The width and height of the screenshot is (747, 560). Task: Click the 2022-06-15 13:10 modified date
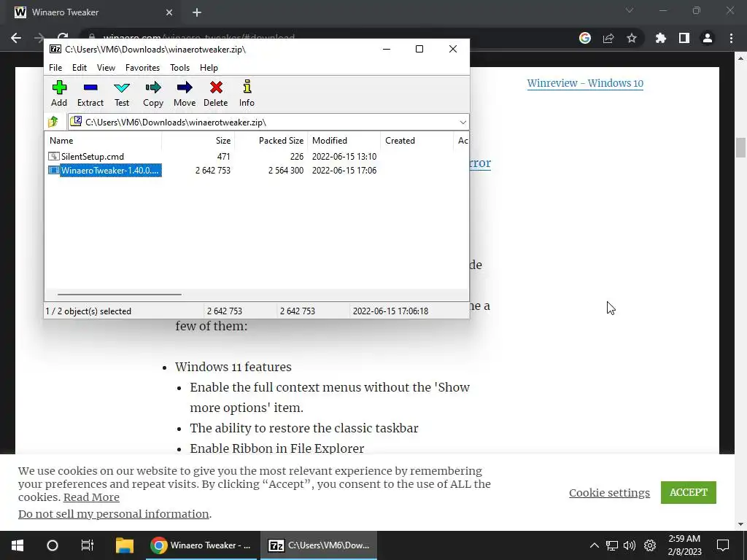tap(344, 156)
